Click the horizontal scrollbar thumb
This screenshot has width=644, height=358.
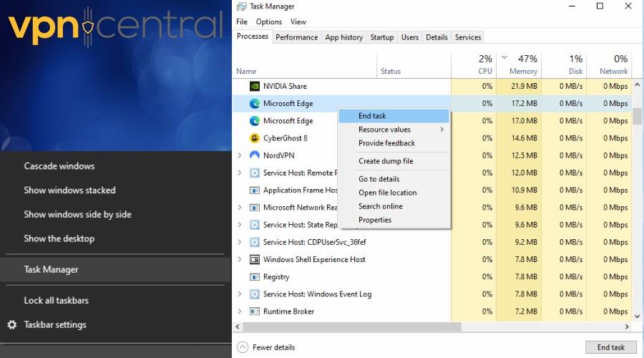click(x=352, y=326)
